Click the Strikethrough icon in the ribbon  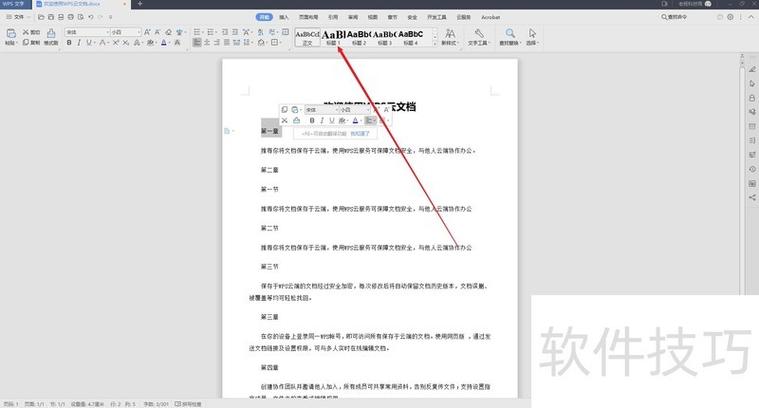click(x=103, y=43)
